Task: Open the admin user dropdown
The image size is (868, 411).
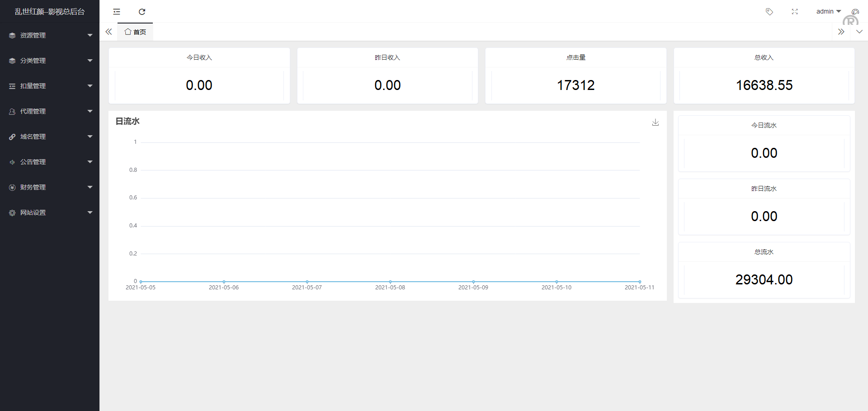Action: [x=828, y=12]
